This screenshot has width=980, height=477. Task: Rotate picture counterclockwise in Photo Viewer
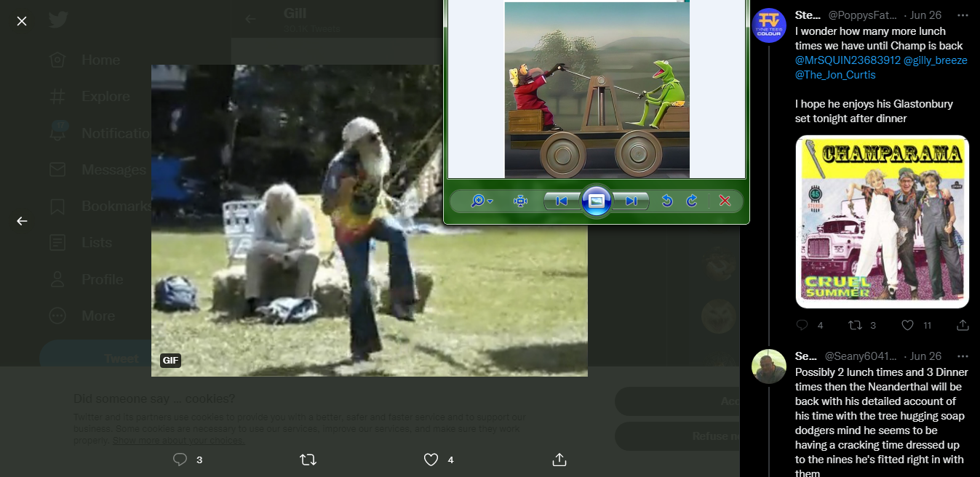(666, 201)
